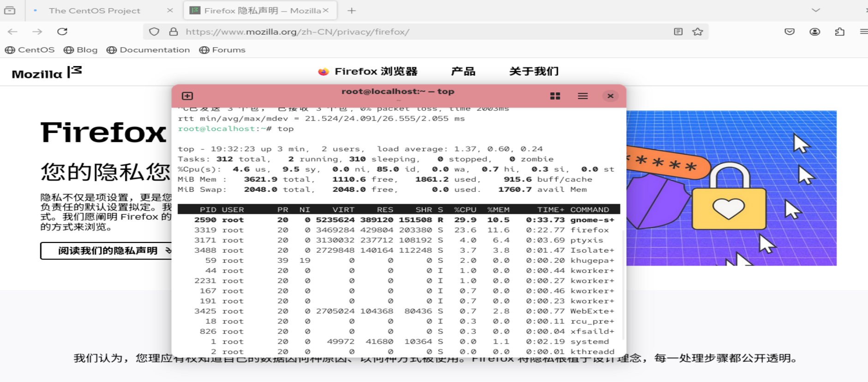Select the systemd process row
868x382 pixels.
(x=399, y=342)
